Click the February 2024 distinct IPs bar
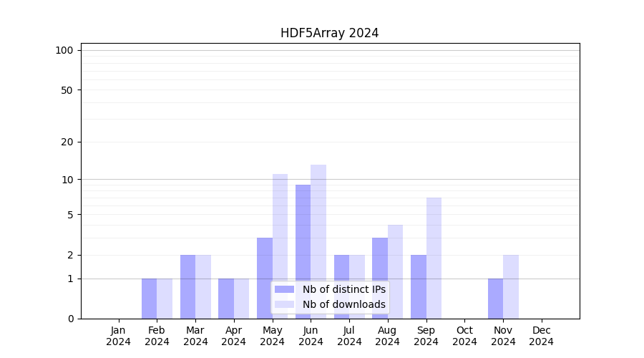The image size is (644, 358). pos(149,299)
